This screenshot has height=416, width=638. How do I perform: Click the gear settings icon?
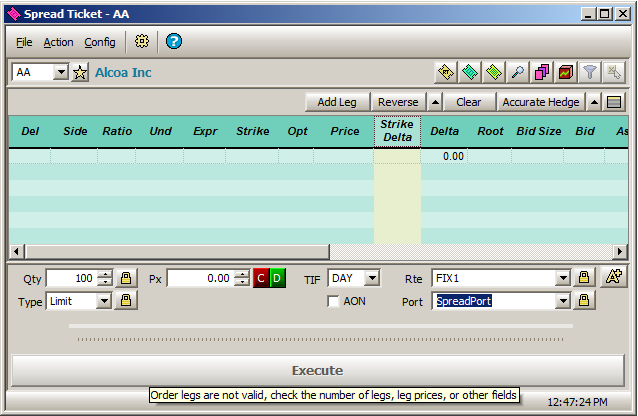coord(142,42)
